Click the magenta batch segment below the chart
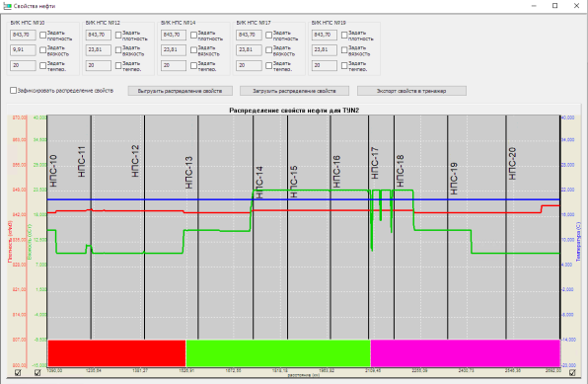This screenshot has height=384, width=588. coord(465,352)
